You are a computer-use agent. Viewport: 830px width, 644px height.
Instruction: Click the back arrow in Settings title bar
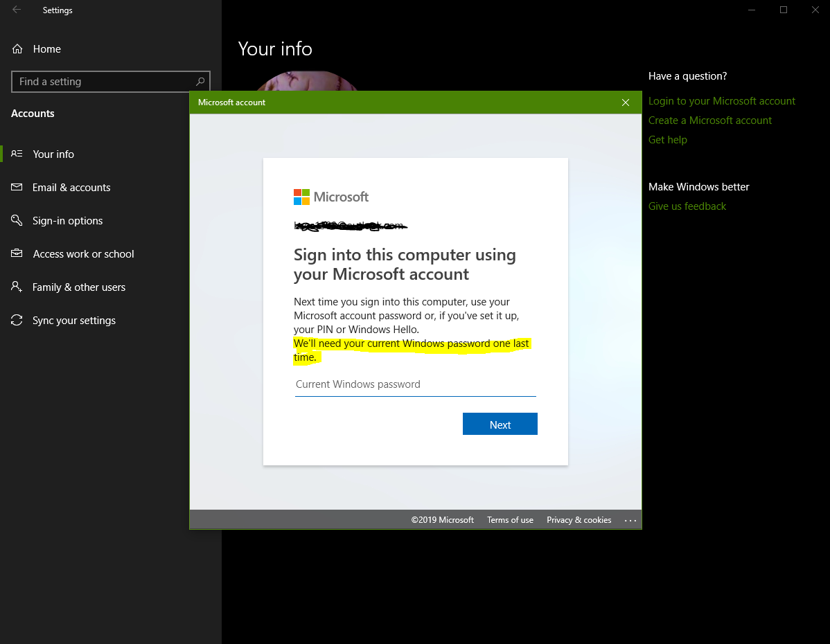click(17, 10)
